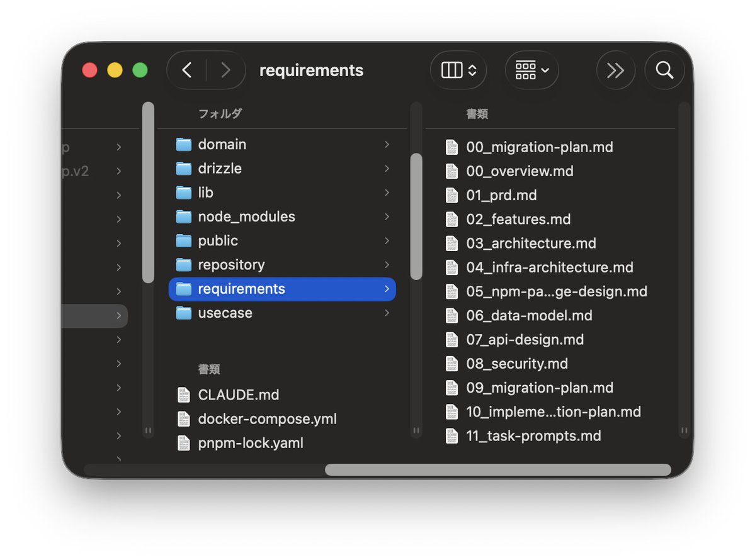Viewport: 755px width, 560px height.
Task: Click the drizzle folder icon
Action: tap(183, 169)
